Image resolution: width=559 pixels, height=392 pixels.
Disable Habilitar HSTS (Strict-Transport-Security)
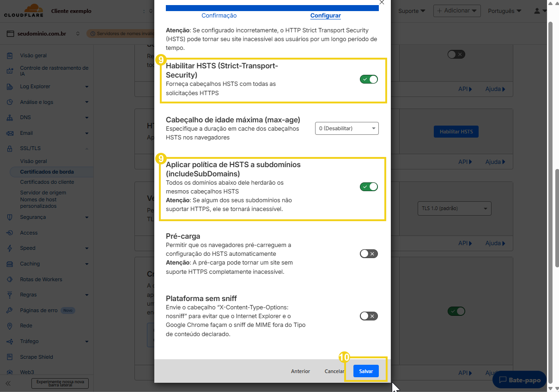coord(369,79)
